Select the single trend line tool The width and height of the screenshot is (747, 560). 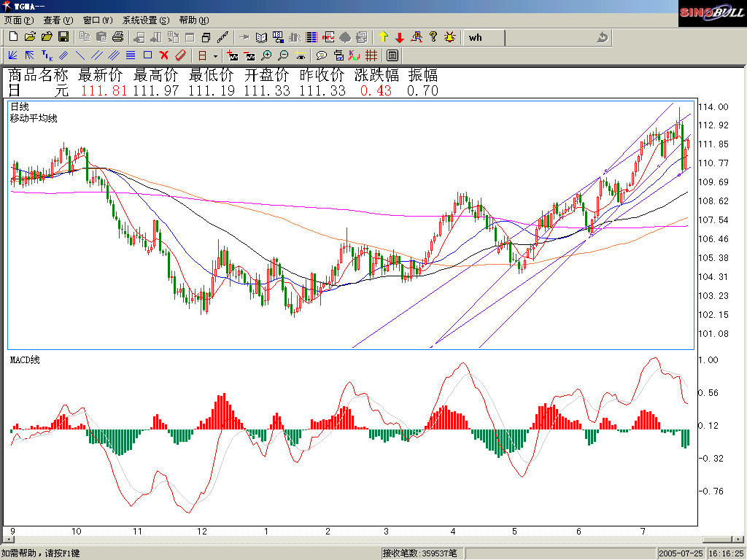[80, 55]
